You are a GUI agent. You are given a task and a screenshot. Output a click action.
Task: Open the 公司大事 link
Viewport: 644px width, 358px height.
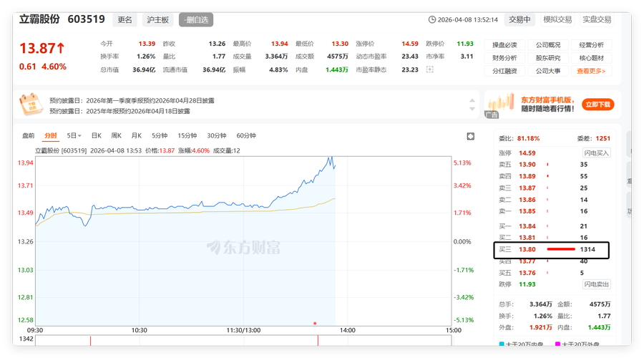click(548, 71)
